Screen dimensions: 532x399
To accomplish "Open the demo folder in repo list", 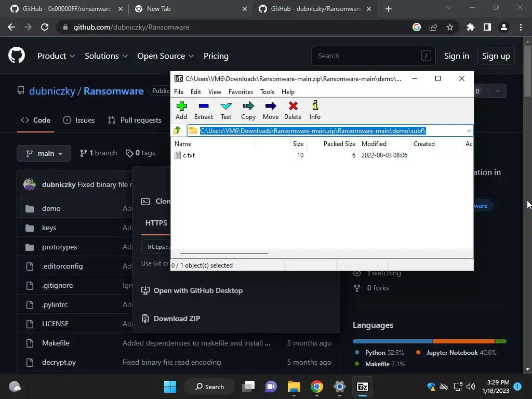I will click(51, 209).
